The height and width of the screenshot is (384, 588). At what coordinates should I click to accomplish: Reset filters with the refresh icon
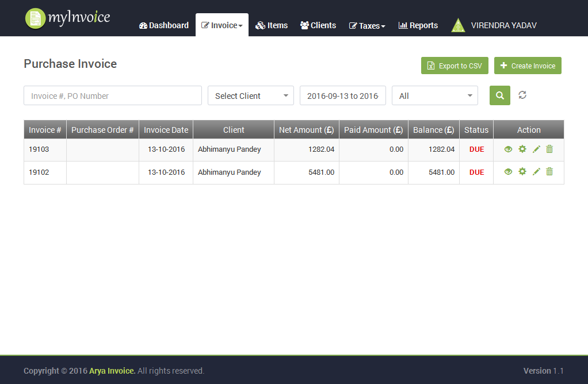522,95
